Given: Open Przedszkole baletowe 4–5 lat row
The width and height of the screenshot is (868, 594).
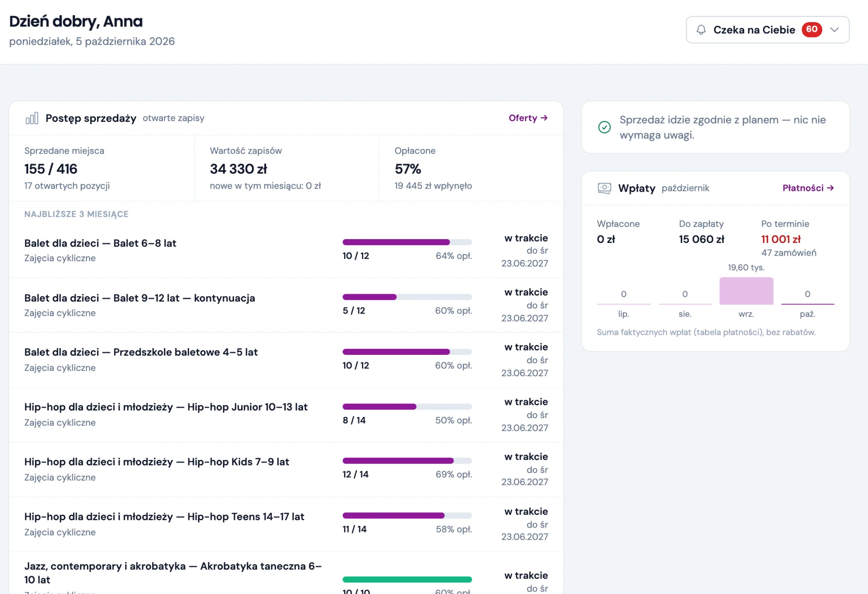Looking at the screenshot, I should [286, 360].
